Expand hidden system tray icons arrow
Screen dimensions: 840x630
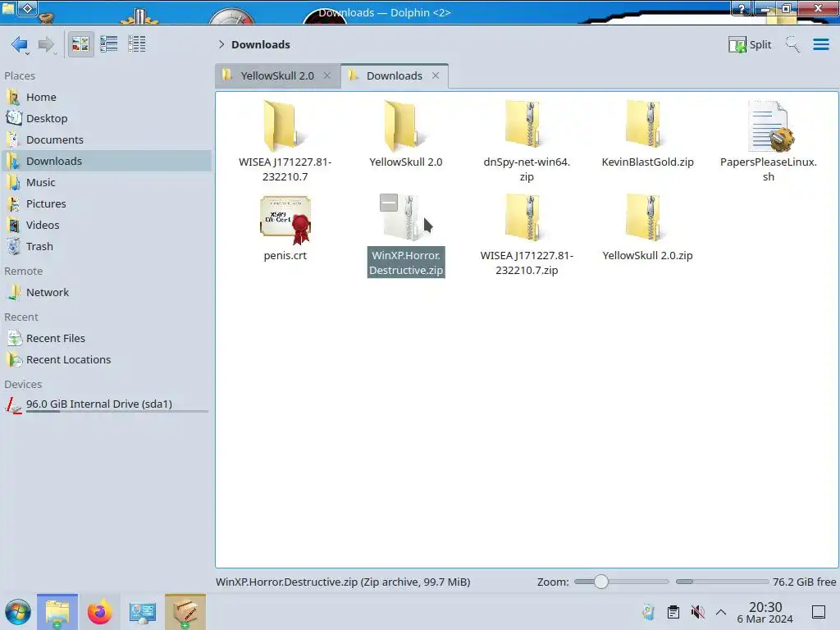pyautogui.click(x=721, y=612)
